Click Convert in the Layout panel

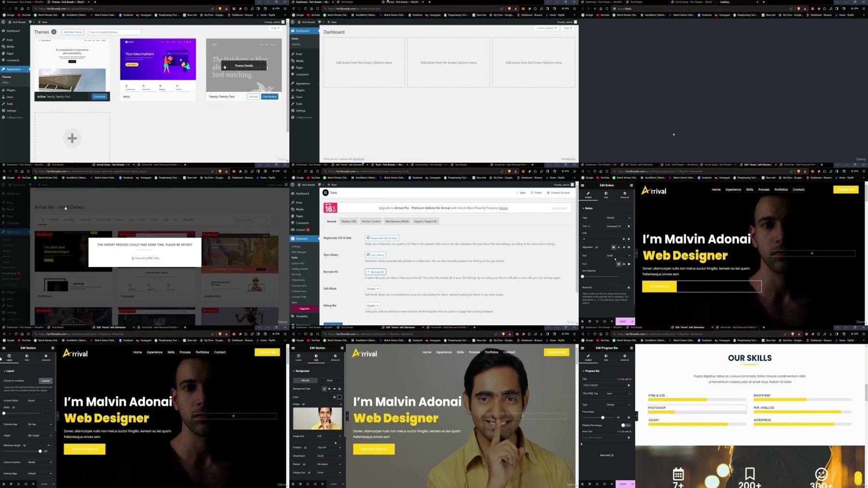[x=46, y=381]
